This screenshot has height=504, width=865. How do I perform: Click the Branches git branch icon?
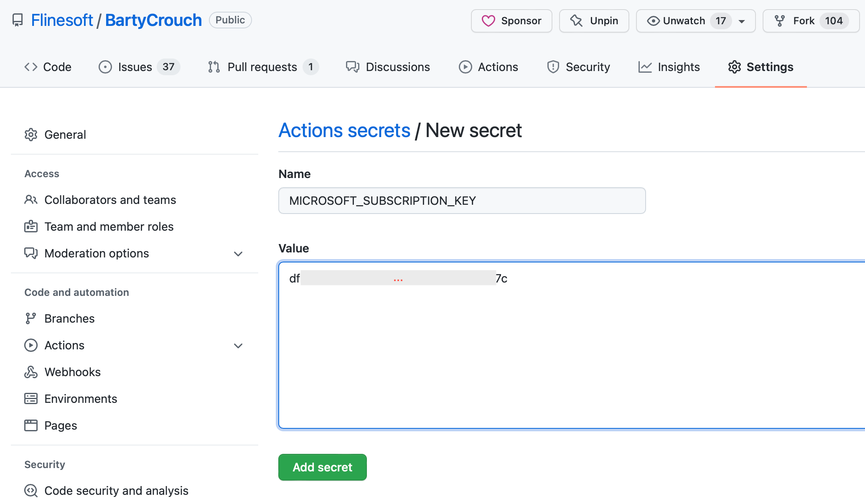(x=31, y=318)
